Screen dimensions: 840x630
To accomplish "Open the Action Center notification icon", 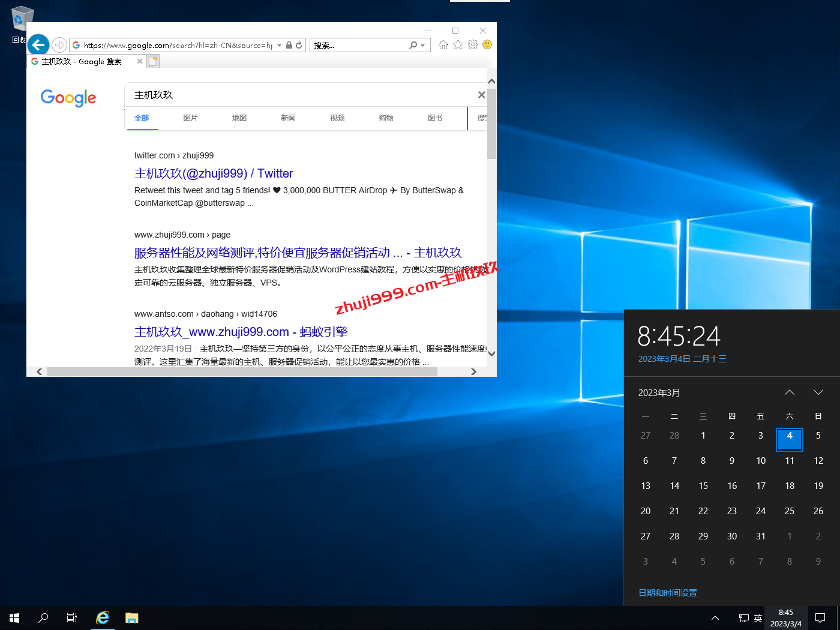I will (x=820, y=618).
